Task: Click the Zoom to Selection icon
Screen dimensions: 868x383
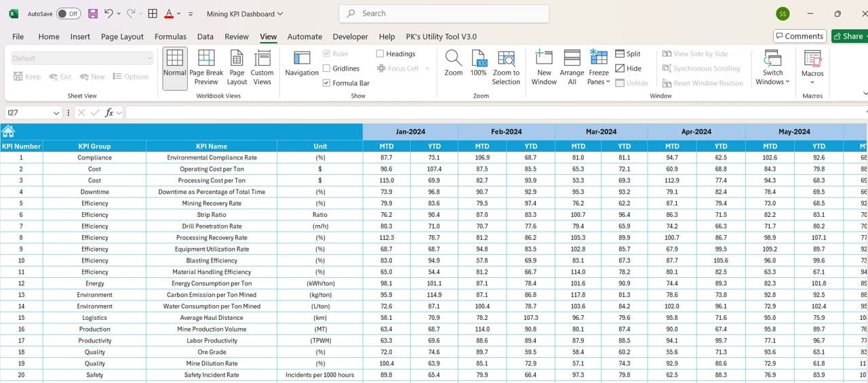Action: 506,60
